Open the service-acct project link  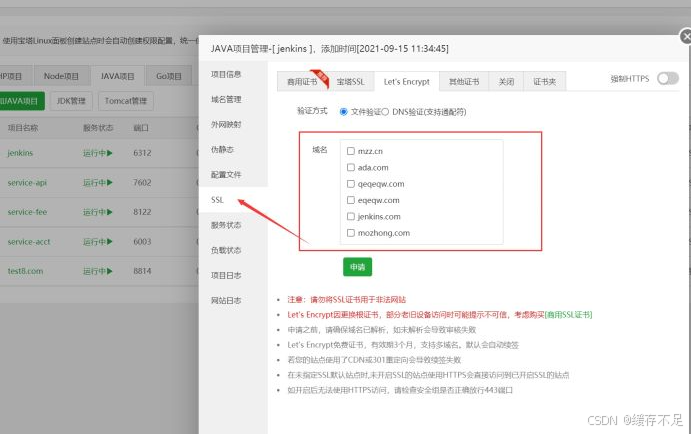(x=29, y=241)
